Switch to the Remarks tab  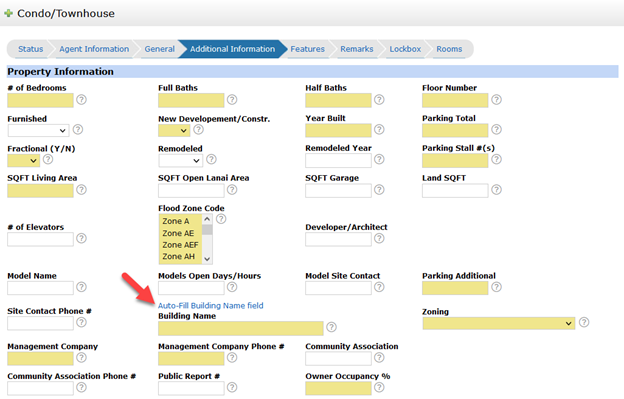coord(357,49)
